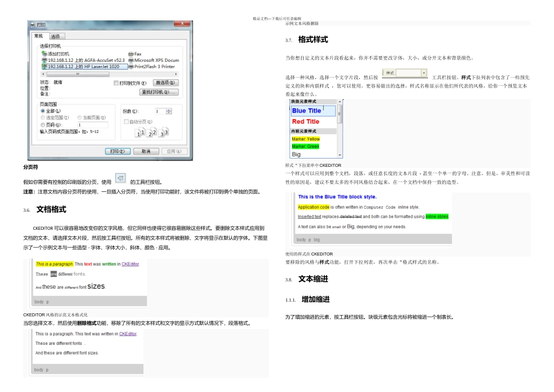Toggle the 自动分页 checkbox
The height and width of the screenshot is (392, 554).
pos(126,121)
